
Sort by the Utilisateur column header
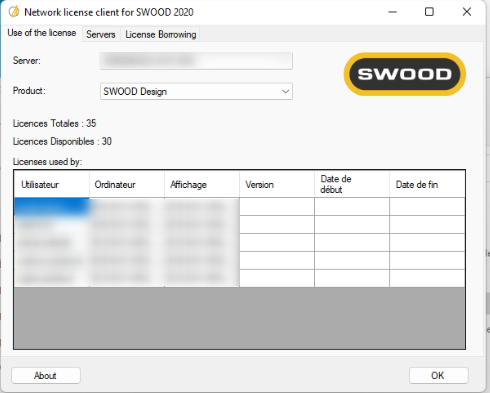pos(52,184)
